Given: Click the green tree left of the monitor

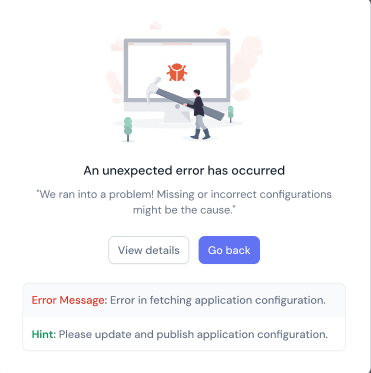Looking at the screenshot, I should point(128,129).
